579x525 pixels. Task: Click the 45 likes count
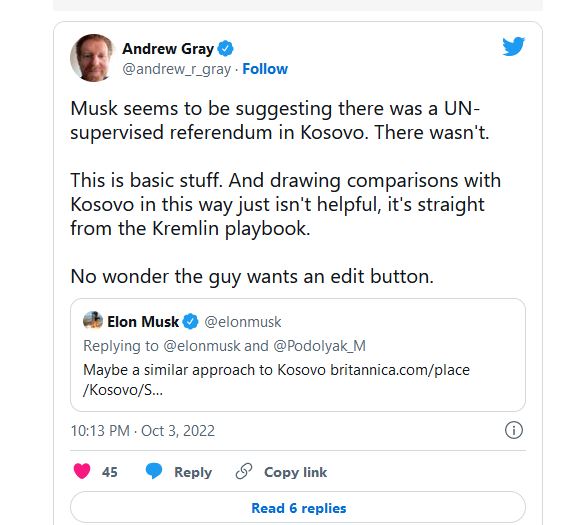[110, 472]
